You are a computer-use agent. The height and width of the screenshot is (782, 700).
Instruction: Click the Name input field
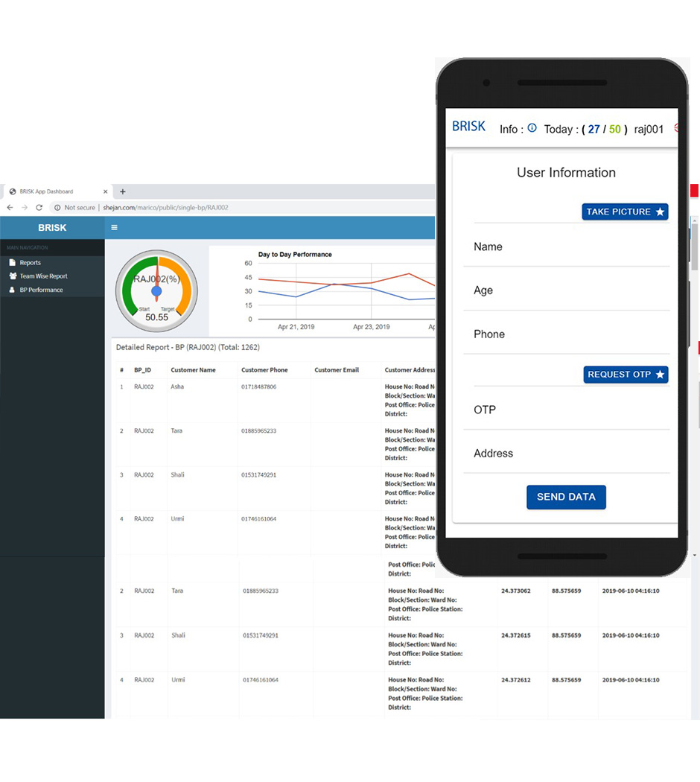coord(567,247)
